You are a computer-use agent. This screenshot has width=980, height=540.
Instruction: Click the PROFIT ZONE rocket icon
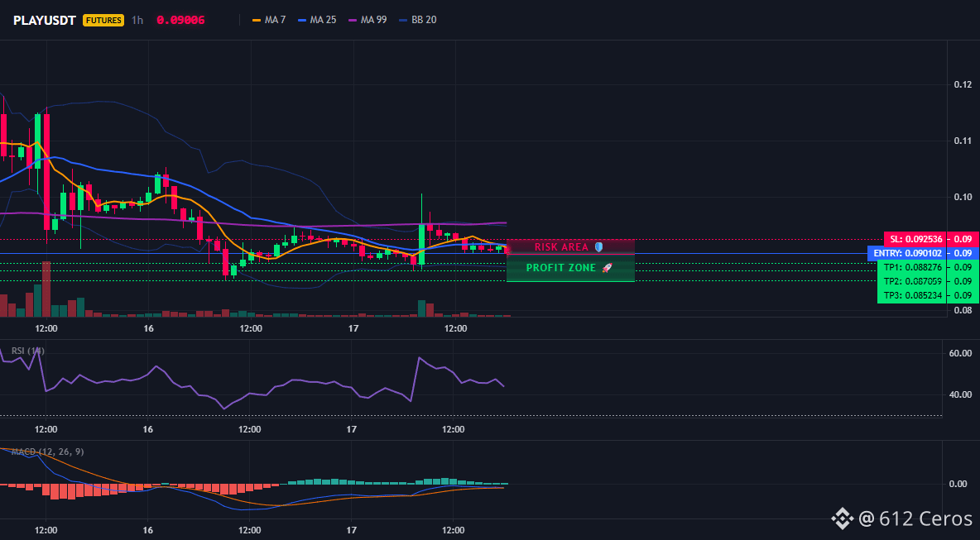(x=607, y=268)
